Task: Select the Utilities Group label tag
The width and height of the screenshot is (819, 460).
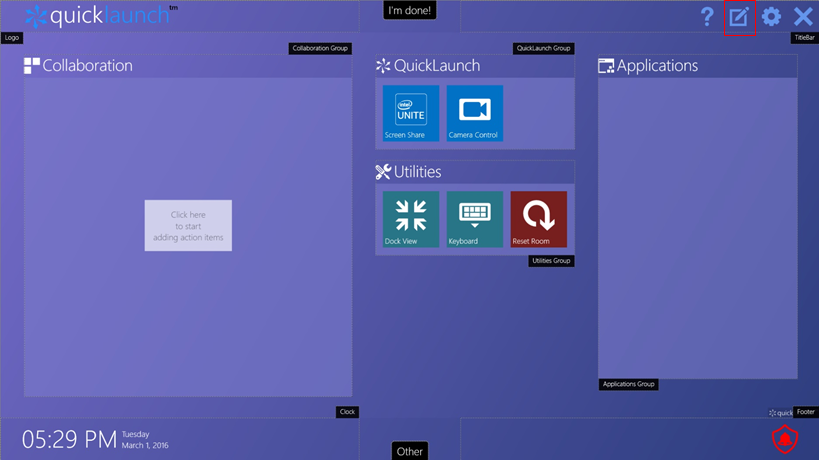Action: pos(551,261)
